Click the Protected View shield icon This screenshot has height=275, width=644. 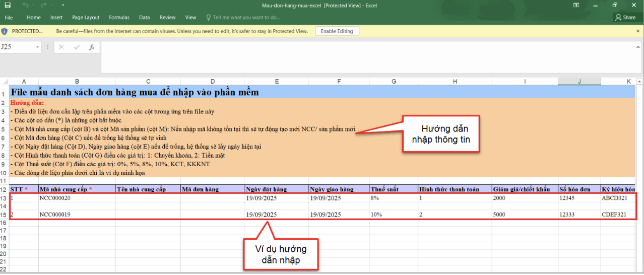(x=5, y=31)
